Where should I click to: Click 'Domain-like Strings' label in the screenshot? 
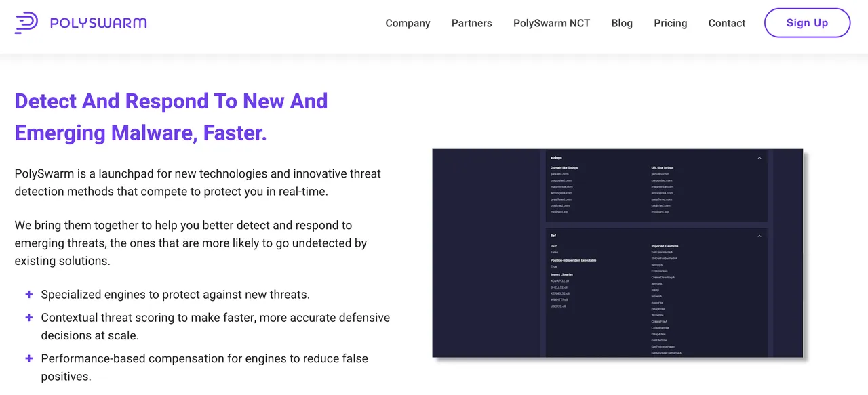pos(564,168)
